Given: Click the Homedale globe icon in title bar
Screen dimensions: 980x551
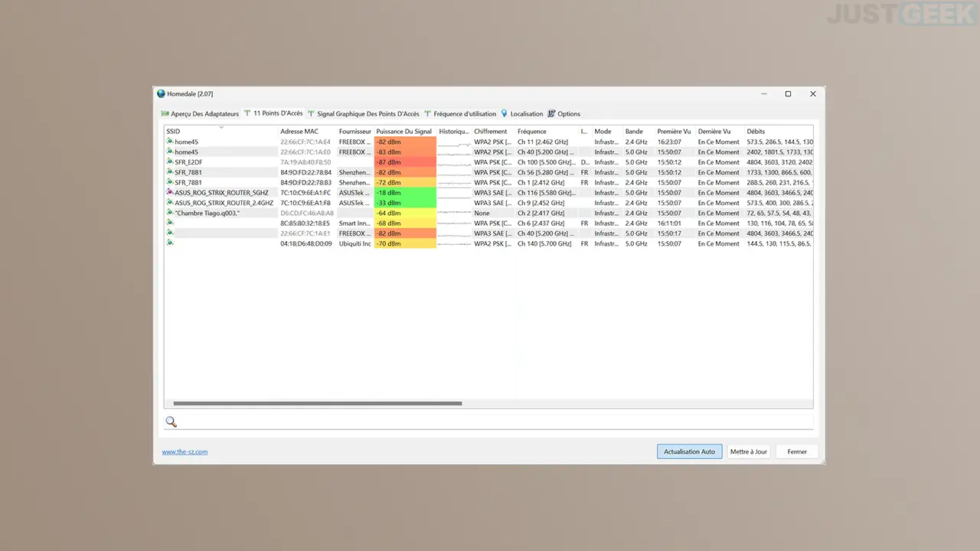Looking at the screenshot, I should pyautogui.click(x=161, y=94).
